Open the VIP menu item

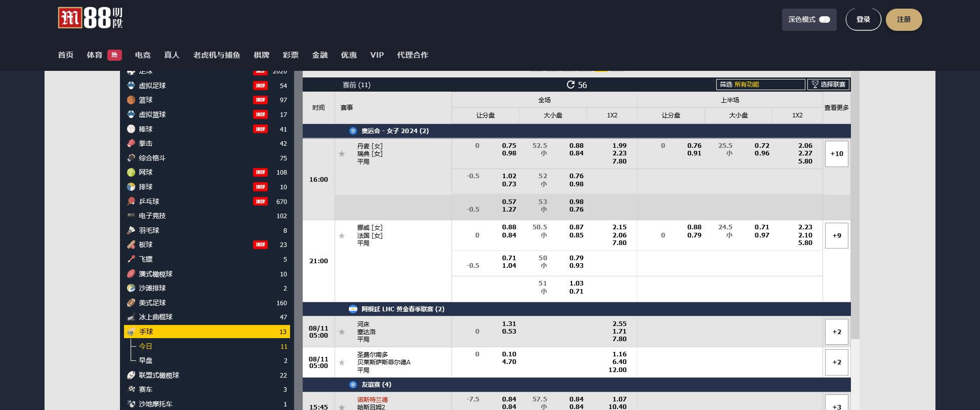tap(377, 55)
